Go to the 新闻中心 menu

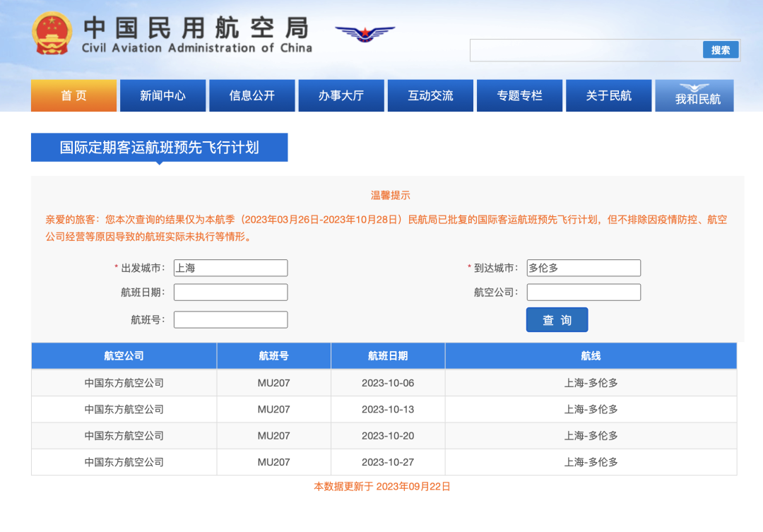click(x=162, y=95)
